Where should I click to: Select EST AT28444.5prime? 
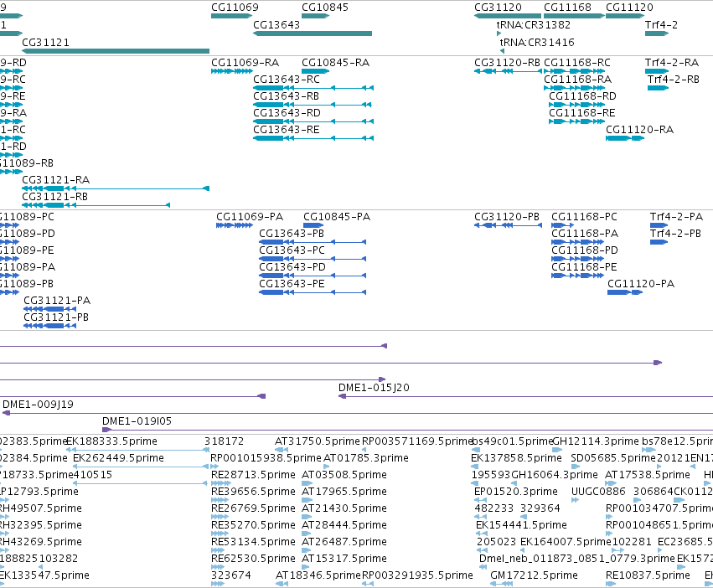(x=344, y=526)
